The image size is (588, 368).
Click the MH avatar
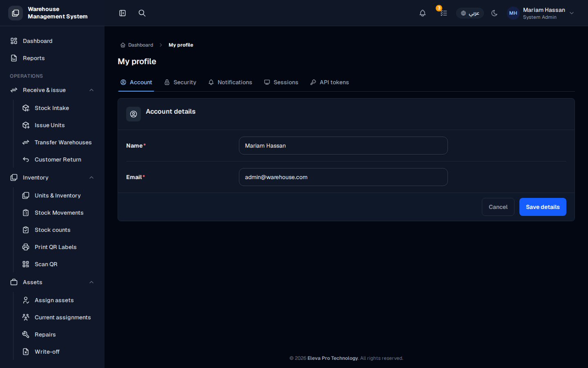click(513, 13)
